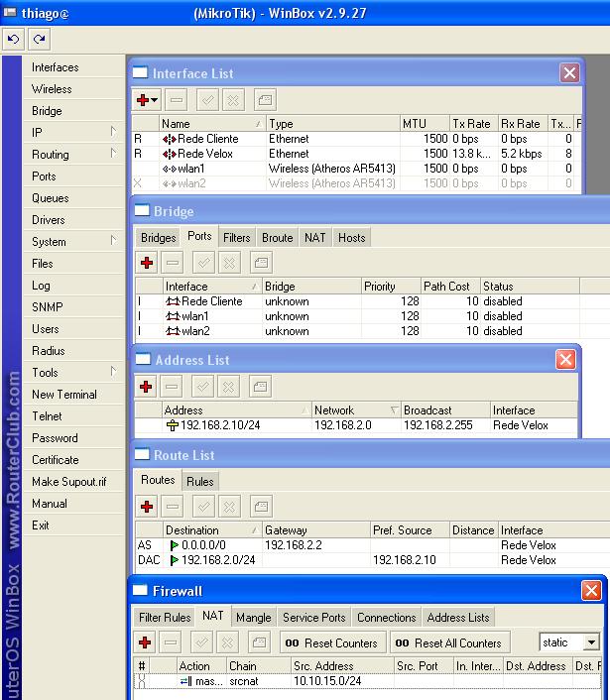Comment button in Address List window
The width and height of the screenshot is (610, 700).
click(260, 387)
